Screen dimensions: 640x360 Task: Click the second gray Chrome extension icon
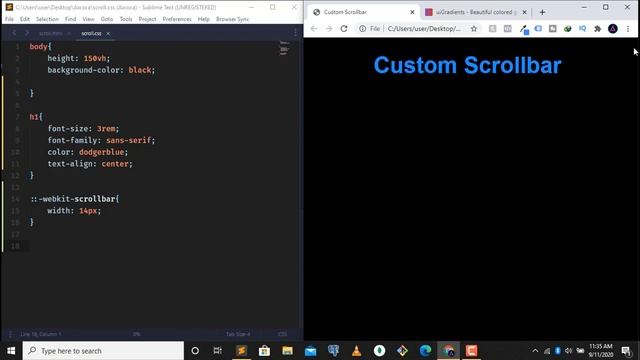[507, 29]
